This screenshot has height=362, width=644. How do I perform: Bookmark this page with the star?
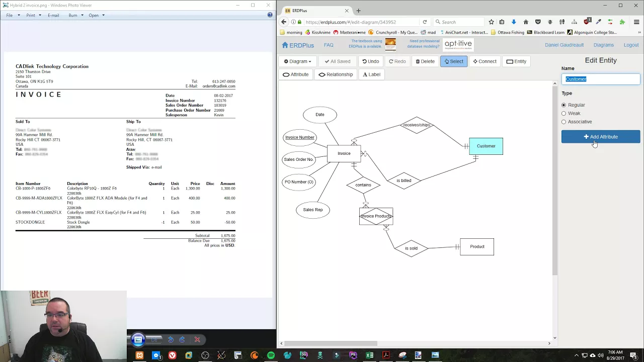(x=491, y=22)
